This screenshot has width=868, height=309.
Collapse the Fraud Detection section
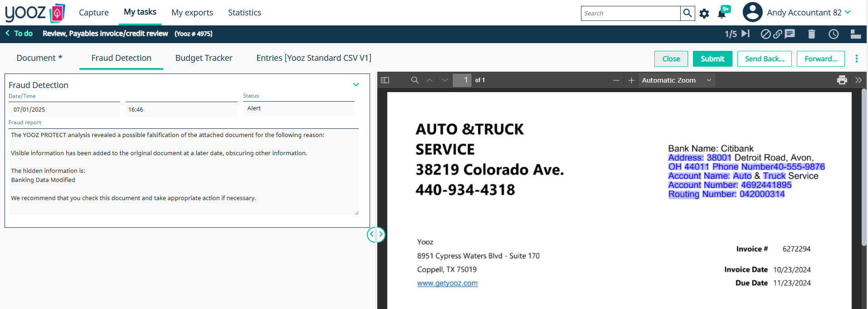click(x=356, y=85)
